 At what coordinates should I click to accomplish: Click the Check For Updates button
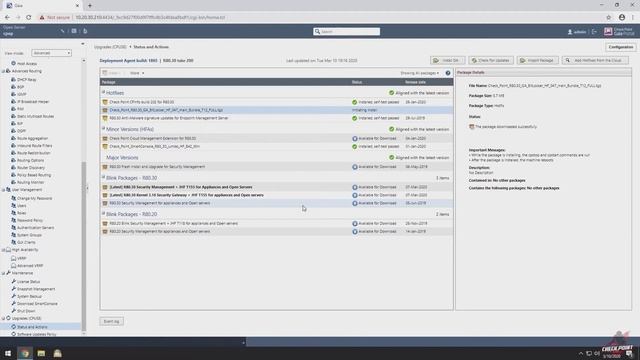tap(491, 60)
